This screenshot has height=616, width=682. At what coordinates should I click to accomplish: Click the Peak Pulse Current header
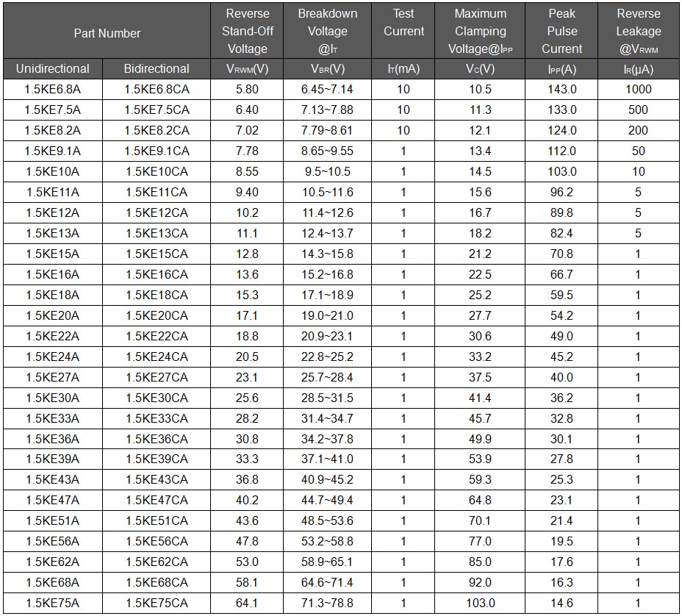561,32
